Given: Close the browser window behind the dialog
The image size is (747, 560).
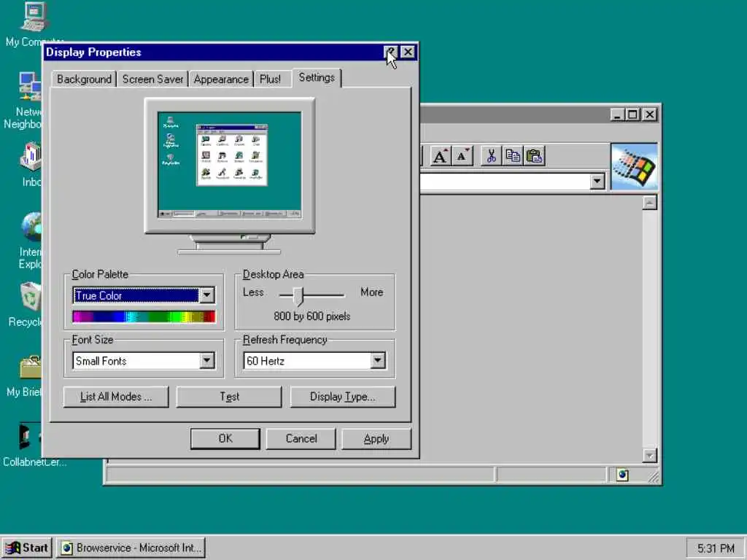Looking at the screenshot, I should 650,114.
